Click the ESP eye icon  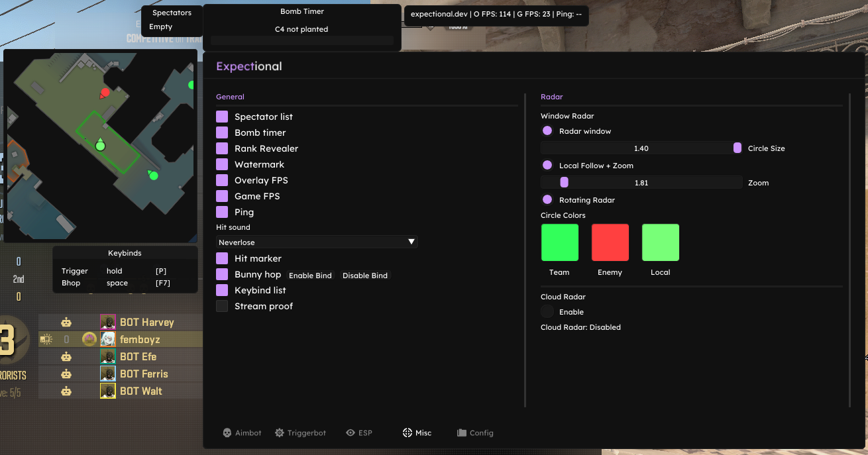pyautogui.click(x=351, y=432)
